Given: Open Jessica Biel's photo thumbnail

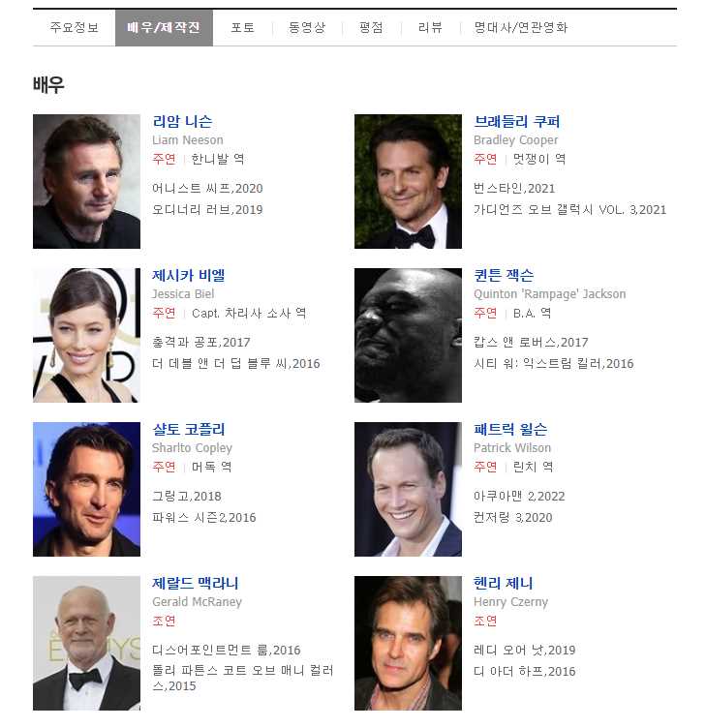Looking at the screenshot, I should click(86, 335).
